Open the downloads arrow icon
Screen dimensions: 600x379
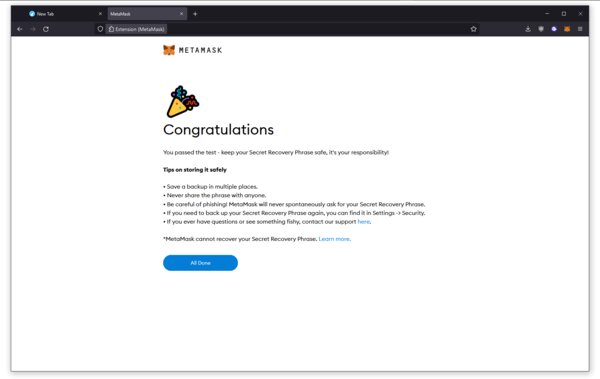click(528, 29)
